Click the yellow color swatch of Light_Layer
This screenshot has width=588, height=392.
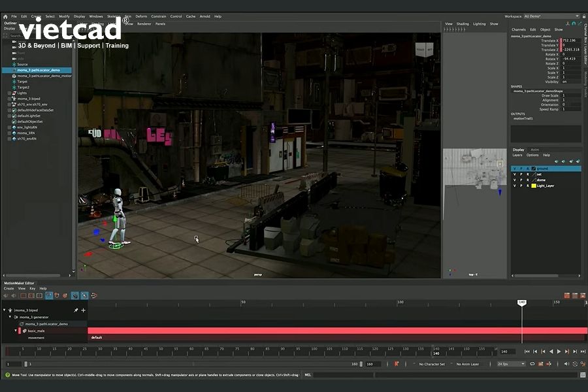click(534, 186)
